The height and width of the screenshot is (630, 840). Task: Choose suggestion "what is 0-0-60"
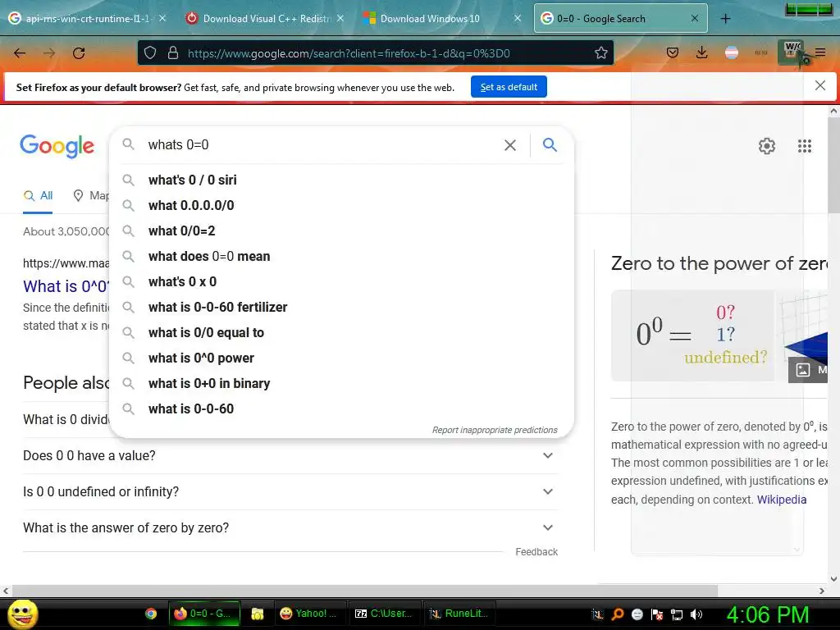341,409
